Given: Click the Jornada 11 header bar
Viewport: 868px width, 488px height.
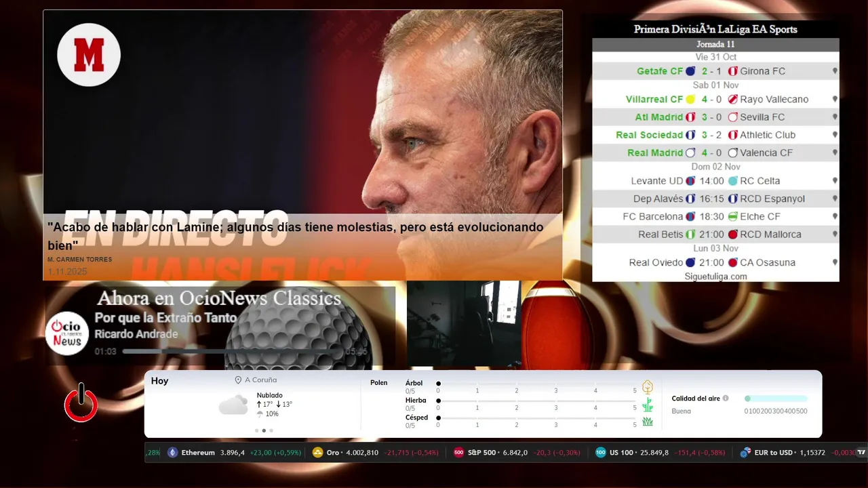Looking at the screenshot, I should (715, 45).
